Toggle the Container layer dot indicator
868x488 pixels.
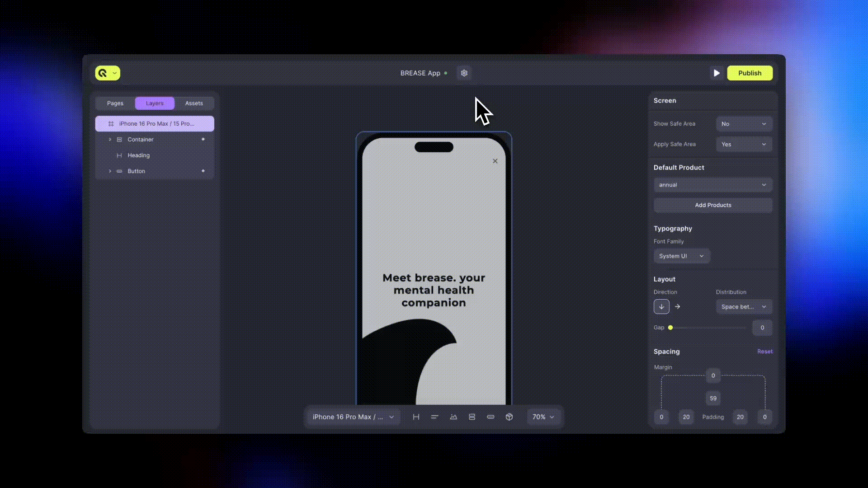click(x=203, y=139)
